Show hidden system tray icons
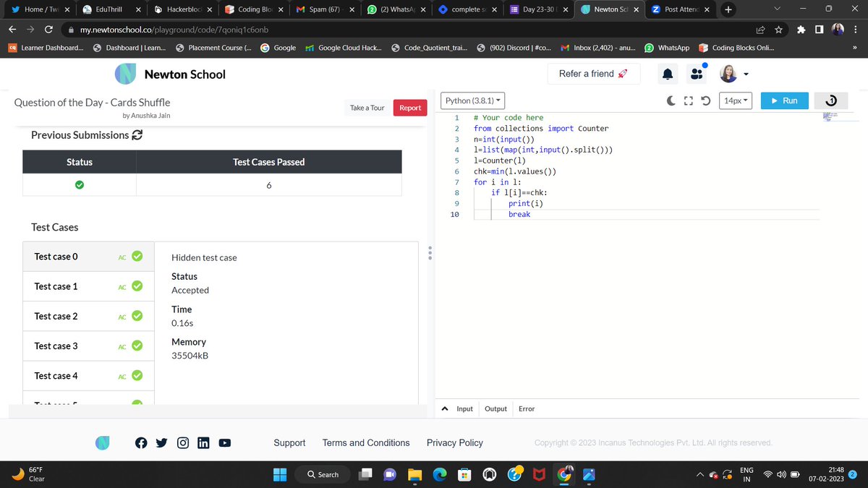Screen dimensions: 868x488 pyautogui.click(x=700, y=474)
